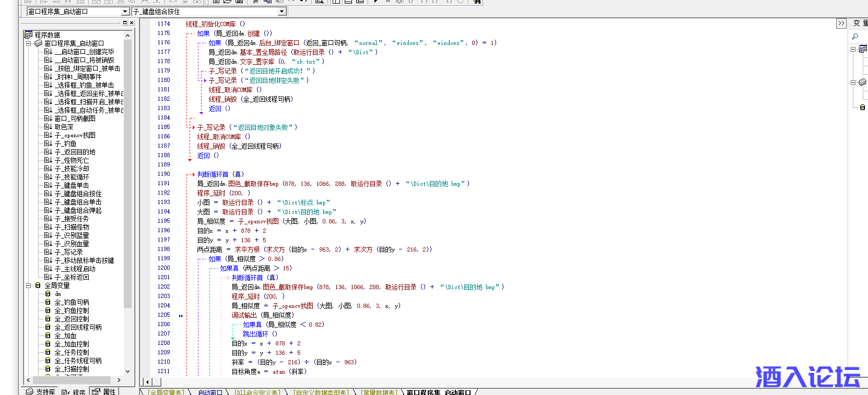Viewport: 868px width, 395px height.
Task: Open the 支持库 panel tab
Action: pyautogui.click(x=41, y=391)
